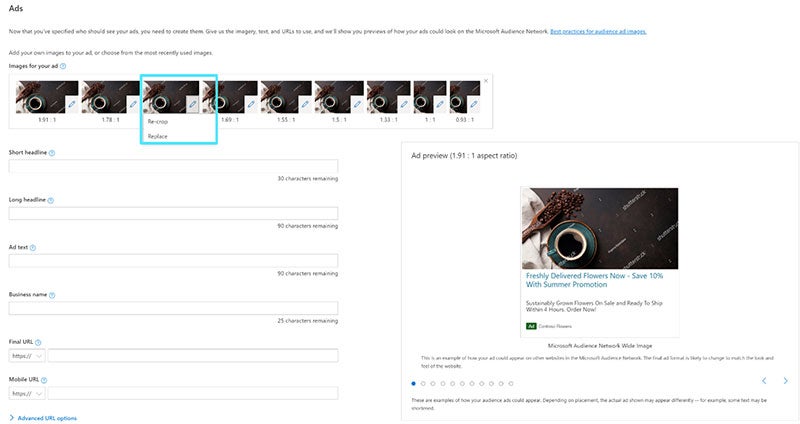Click the coffee image in ad preview
The width and height of the screenshot is (800, 424).
pos(599,228)
